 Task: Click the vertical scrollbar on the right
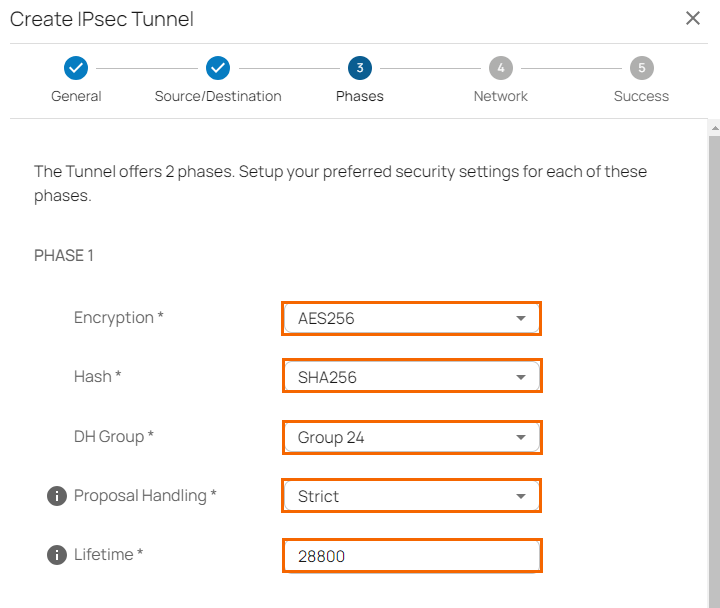714,370
